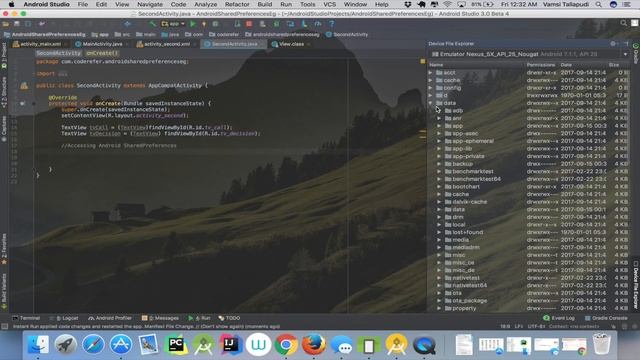Viewport: 640px width, 360px height.
Task: Open the Refactor menu
Action: click(x=237, y=4)
